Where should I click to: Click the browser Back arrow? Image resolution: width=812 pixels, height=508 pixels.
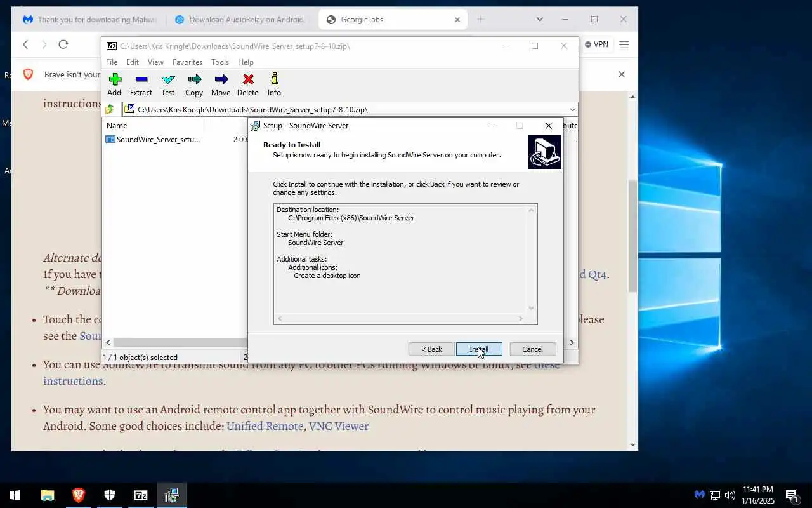pyautogui.click(x=25, y=44)
